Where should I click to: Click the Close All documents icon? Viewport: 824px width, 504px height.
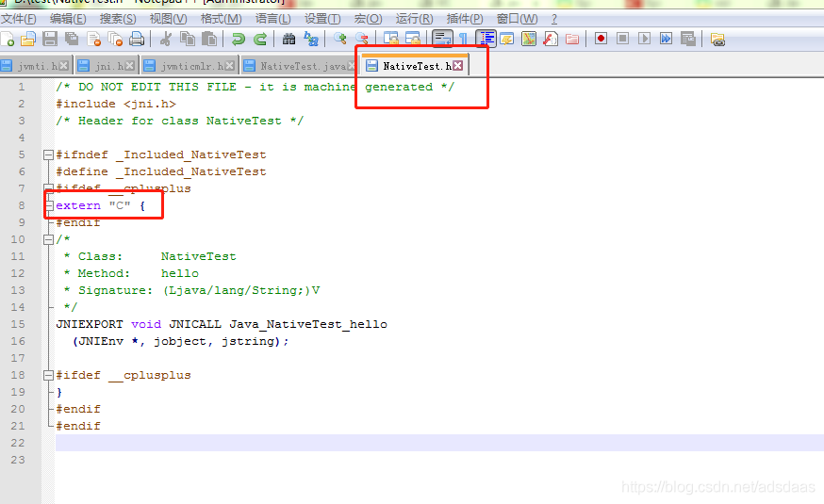[x=115, y=39]
